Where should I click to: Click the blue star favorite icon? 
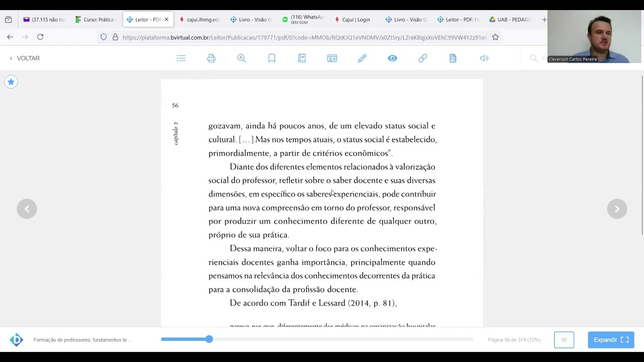click(11, 82)
